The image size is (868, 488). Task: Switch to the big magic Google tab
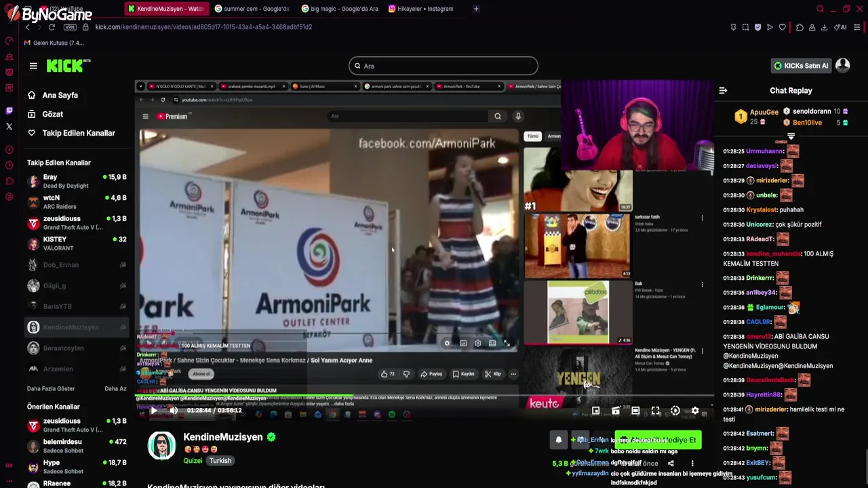point(340,9)
